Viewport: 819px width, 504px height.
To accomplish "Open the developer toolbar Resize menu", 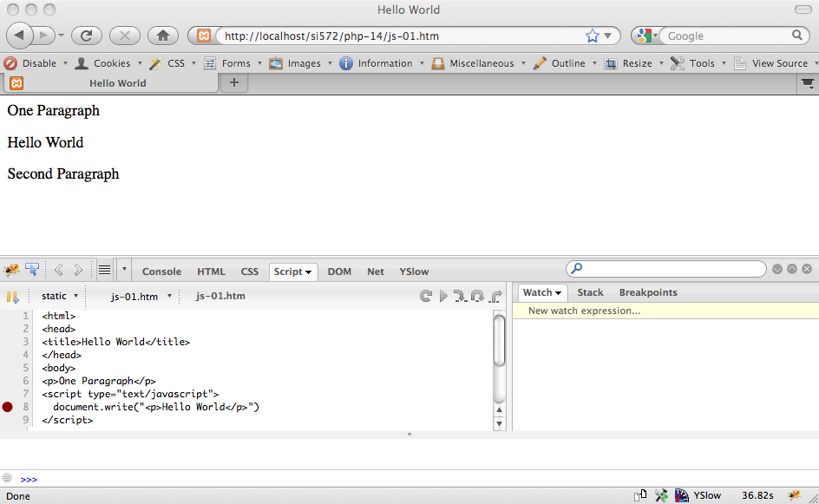I will tap(633, 63).
